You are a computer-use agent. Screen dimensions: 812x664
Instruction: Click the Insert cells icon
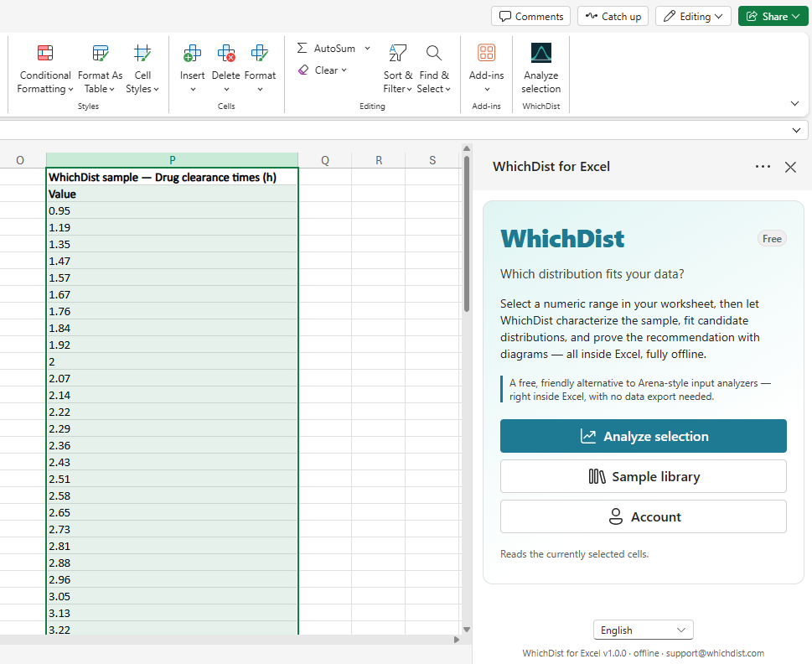coord(192,53)
